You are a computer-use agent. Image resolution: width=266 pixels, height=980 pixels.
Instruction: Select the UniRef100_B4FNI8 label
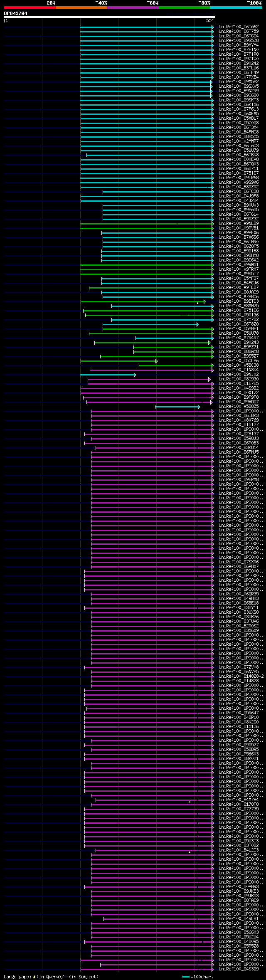239,132
